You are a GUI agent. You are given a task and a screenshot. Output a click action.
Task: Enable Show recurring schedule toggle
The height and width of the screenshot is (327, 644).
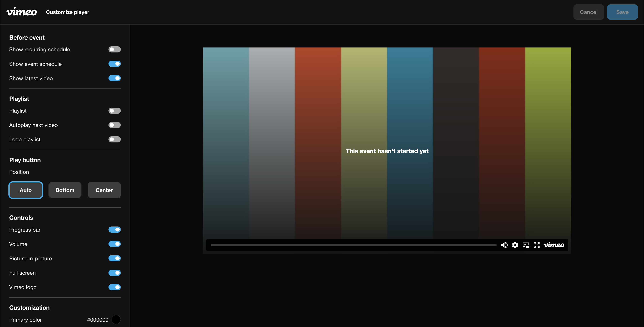click(x=114, y=49)
